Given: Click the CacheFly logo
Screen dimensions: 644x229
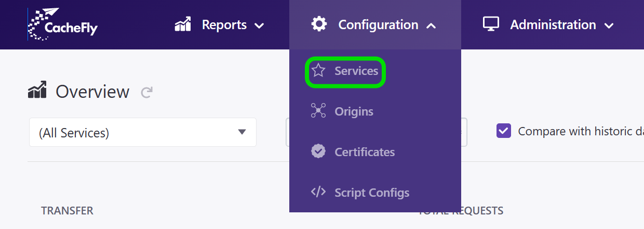Looking at the screenshot, I should (x=62, y=24).
